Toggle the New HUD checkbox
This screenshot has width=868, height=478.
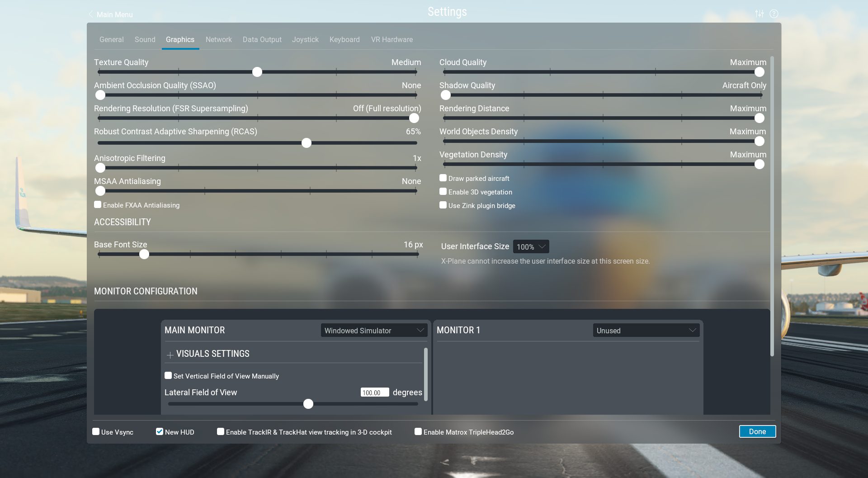click(160, 431)
